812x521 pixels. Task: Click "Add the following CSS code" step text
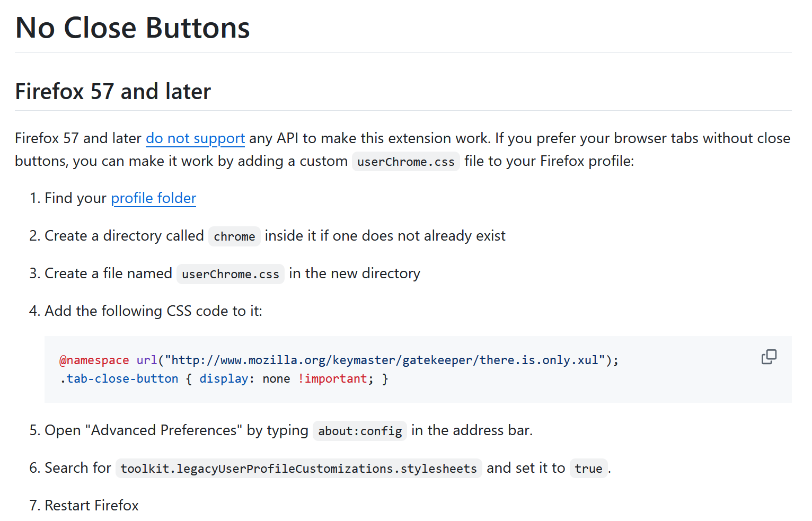pyautogui.click(x=153, y=311)
